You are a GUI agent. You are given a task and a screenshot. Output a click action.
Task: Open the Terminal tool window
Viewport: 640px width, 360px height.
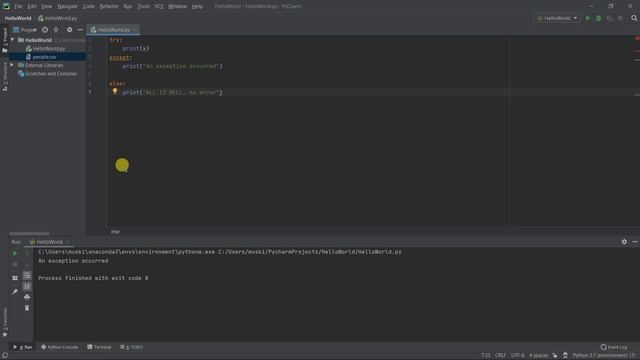tap(99, 347)
